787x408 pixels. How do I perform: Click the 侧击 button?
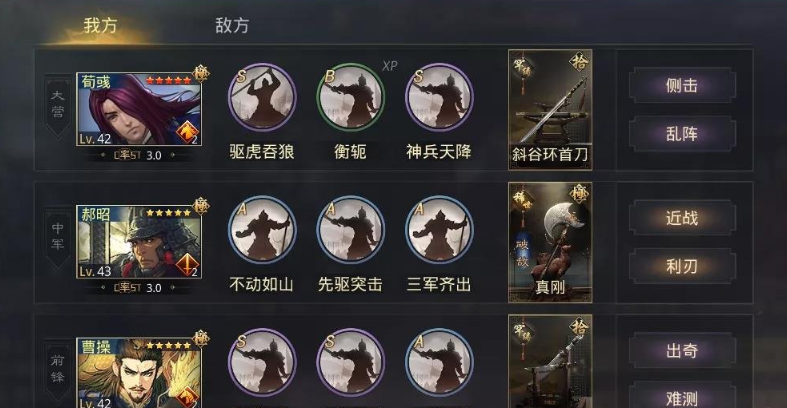tap(682, 86)
